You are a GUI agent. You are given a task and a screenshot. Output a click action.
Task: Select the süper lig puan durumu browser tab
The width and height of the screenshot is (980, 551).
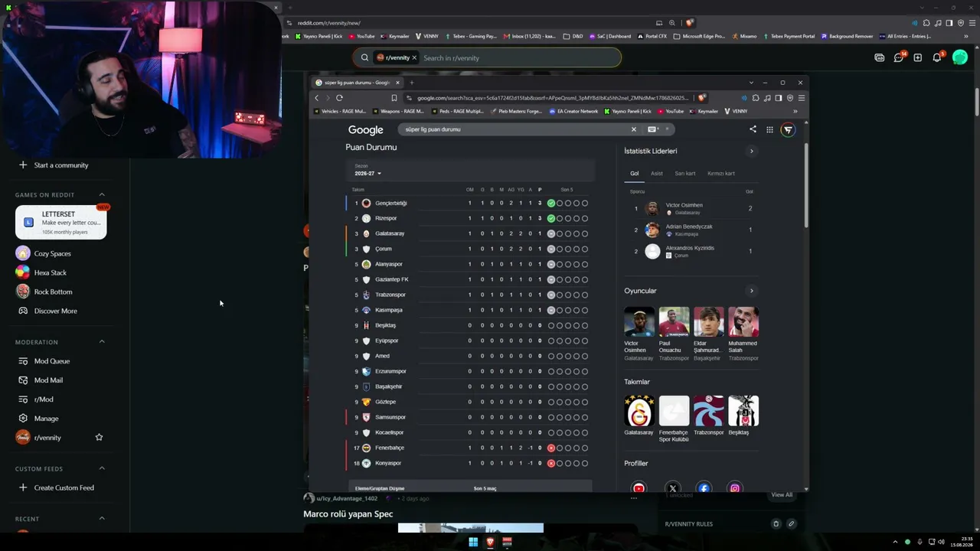click(x=358, y=83)
